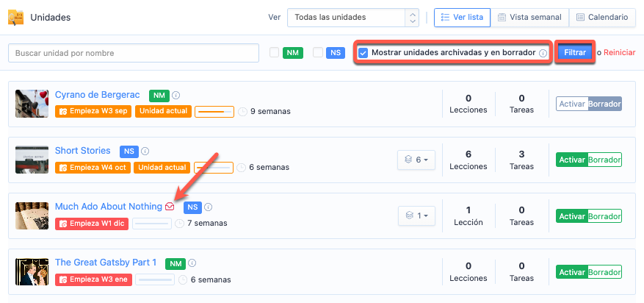
Task: Click the Reiniciar link
Action: pos(619,53)
